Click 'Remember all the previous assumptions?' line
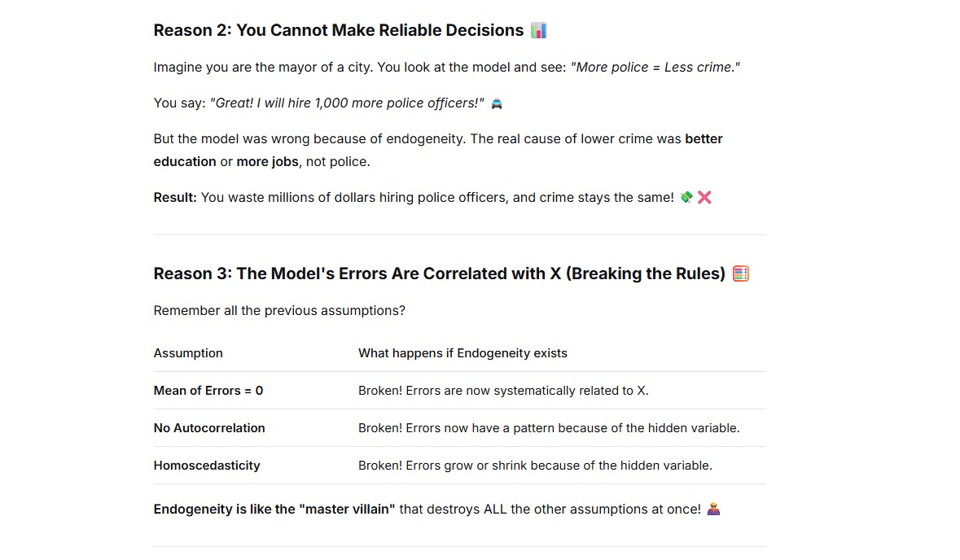This screenshot has height=560, width=960. click(279, 310)
